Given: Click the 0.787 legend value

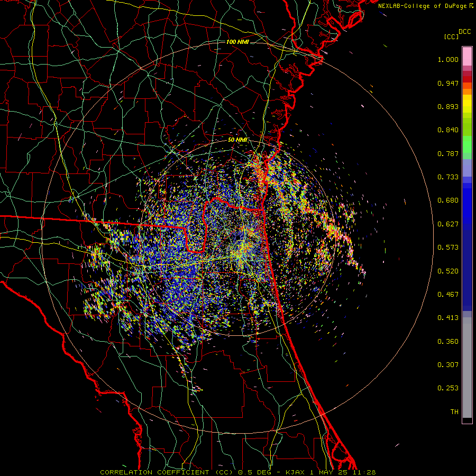Looking at the screenshot, I should 448,153.
